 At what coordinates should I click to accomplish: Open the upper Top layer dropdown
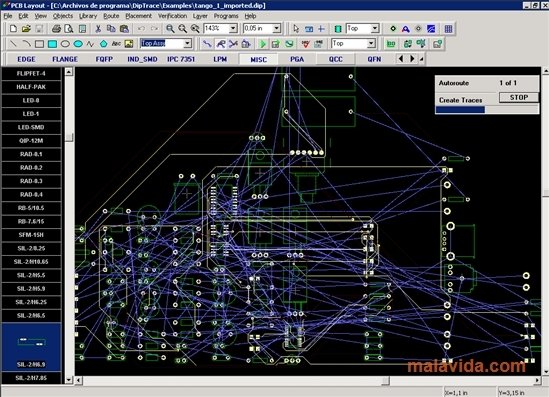point(375,28)
